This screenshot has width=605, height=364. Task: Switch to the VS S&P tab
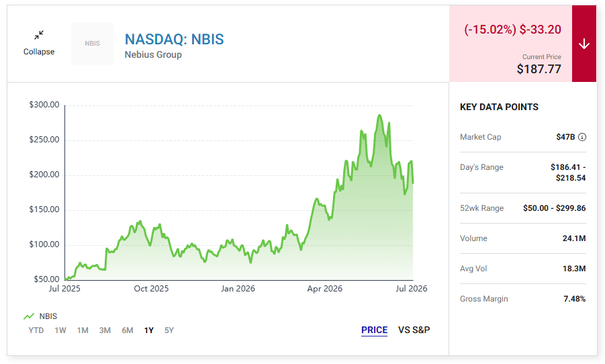414,330
